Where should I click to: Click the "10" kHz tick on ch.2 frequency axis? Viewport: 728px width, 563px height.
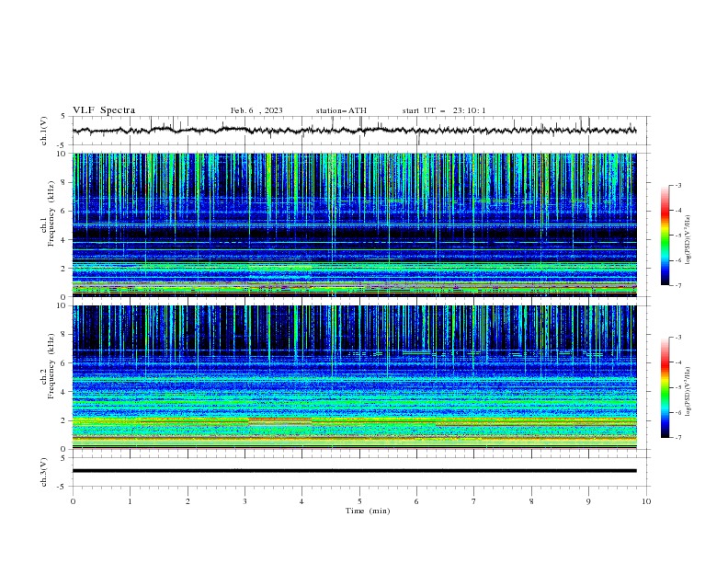click(x=63, y=305)
